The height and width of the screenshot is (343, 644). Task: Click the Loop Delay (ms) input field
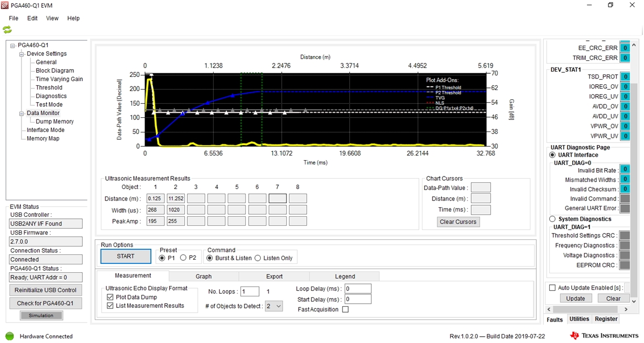pos(358,289)
